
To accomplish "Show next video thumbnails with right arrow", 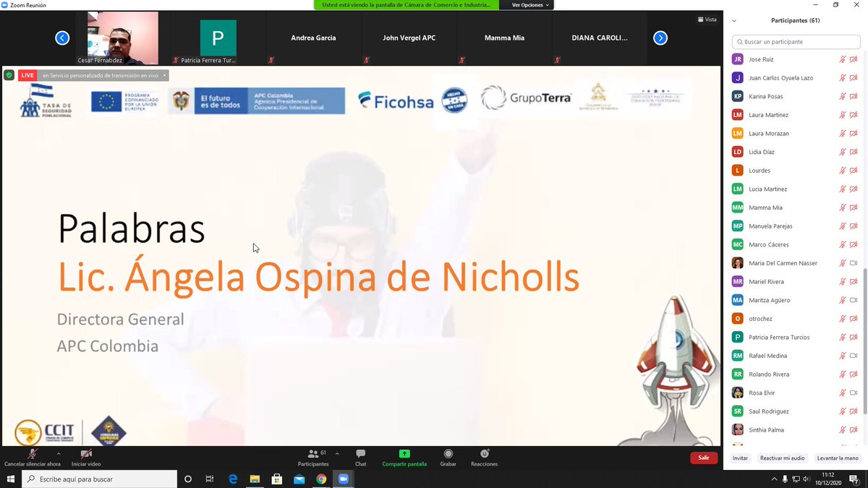I will coord(660,38).
